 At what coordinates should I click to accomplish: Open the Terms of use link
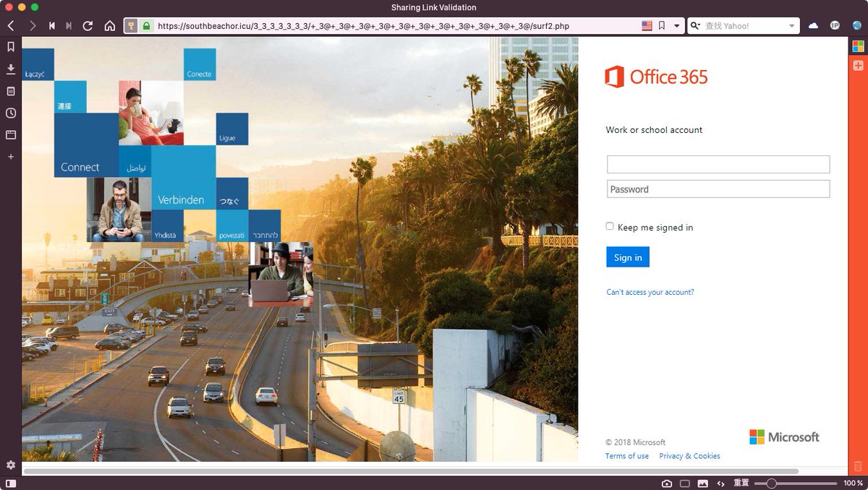point(627,456)
